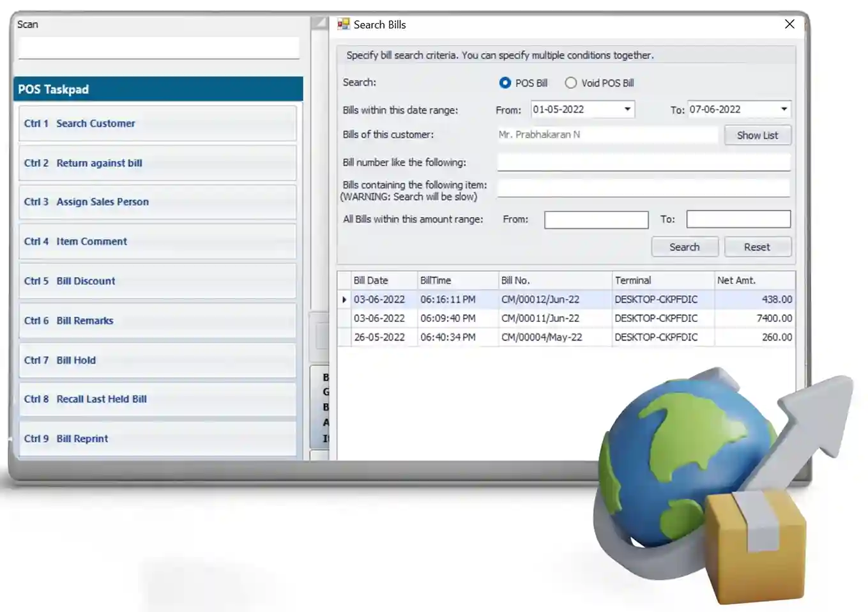The width and height of the screenshot is (868, 612).
Task: Click the Show List button
Action: pos(757,135)
